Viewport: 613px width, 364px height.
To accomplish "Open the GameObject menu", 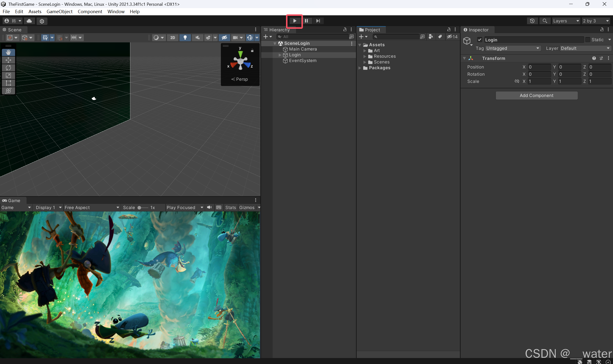I will tap(59, 11).
